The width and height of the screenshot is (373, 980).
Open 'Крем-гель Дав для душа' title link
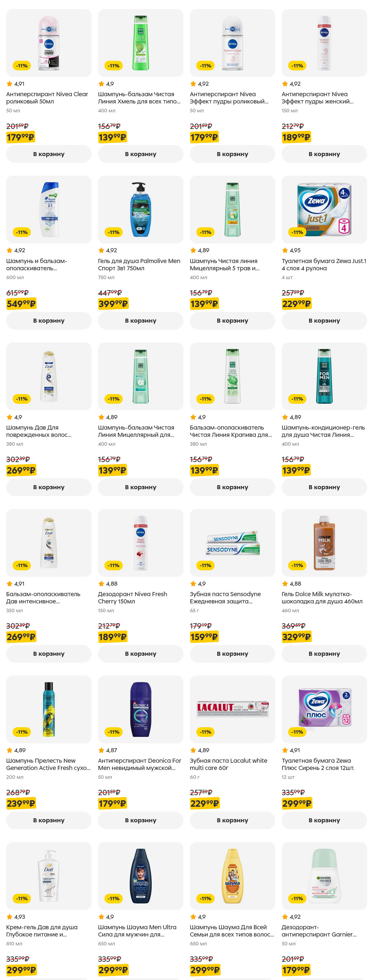click(42, 931)
